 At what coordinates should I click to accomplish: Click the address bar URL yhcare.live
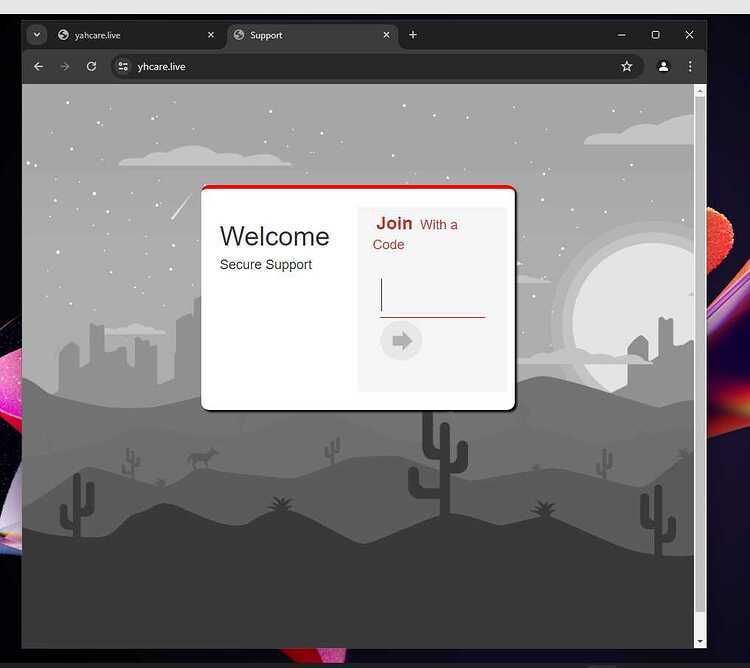coord(161,67)
